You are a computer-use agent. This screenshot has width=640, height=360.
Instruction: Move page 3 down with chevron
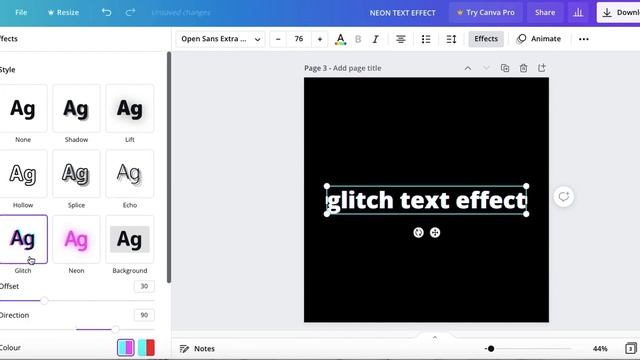[486, 68]
